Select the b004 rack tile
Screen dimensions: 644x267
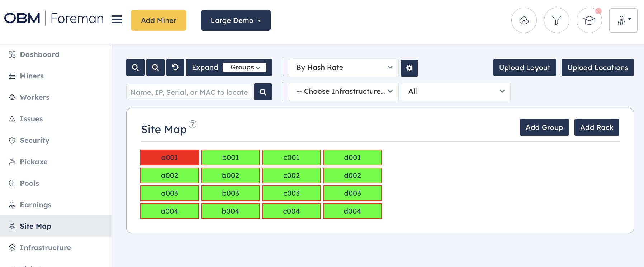231,211
